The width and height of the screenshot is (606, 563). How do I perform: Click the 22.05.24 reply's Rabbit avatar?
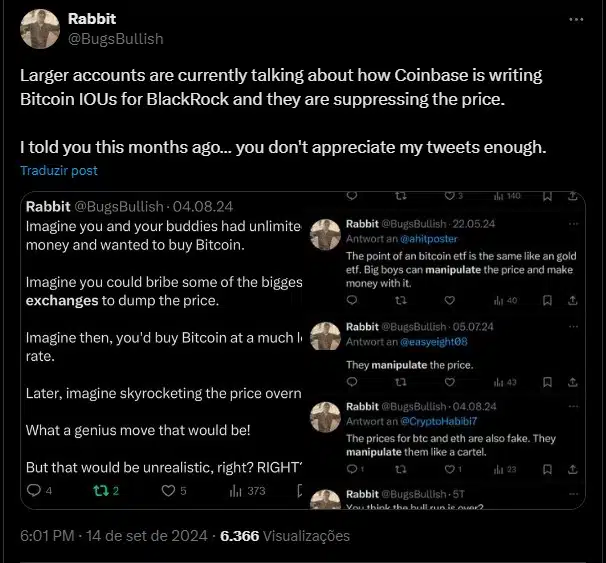tap(325, 235)
